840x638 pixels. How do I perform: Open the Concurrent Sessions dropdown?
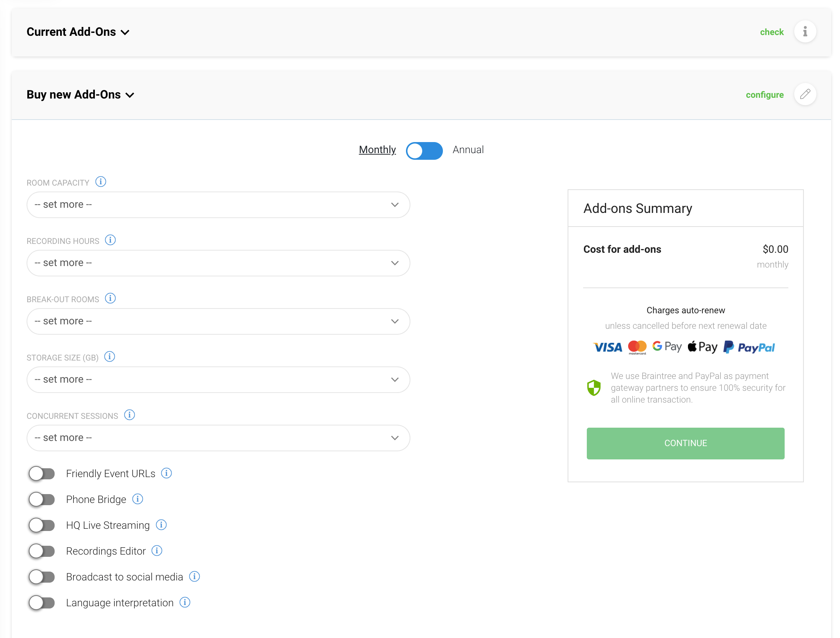(218, 438)
